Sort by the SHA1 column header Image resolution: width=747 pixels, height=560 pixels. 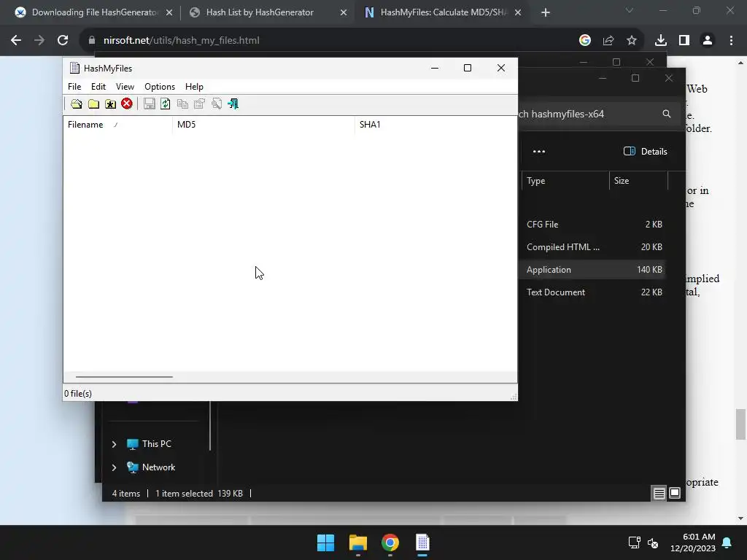pyautogui.click(x=436, y=125)
